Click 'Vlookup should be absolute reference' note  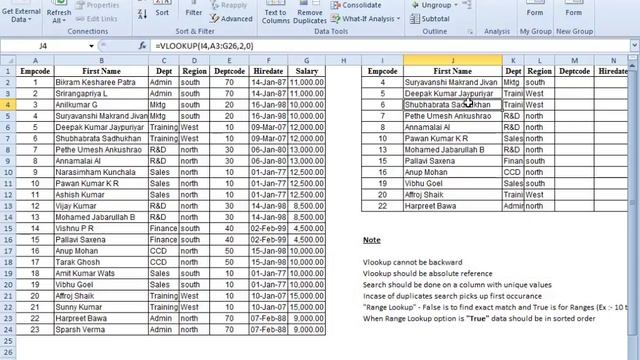click(427, 273)
